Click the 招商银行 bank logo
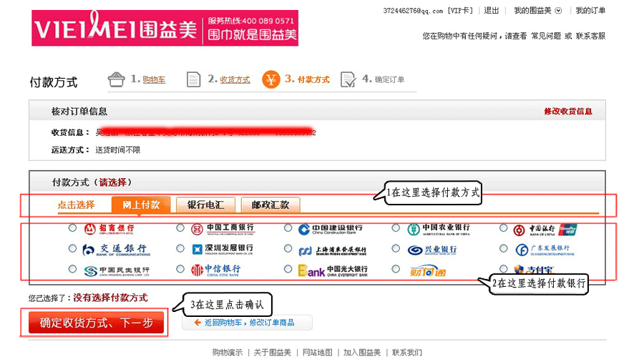 (109, 229)
